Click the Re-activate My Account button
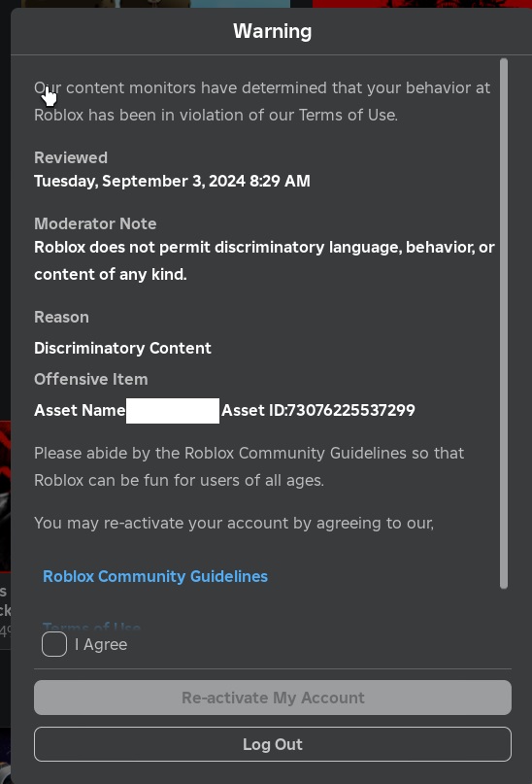 273,698
